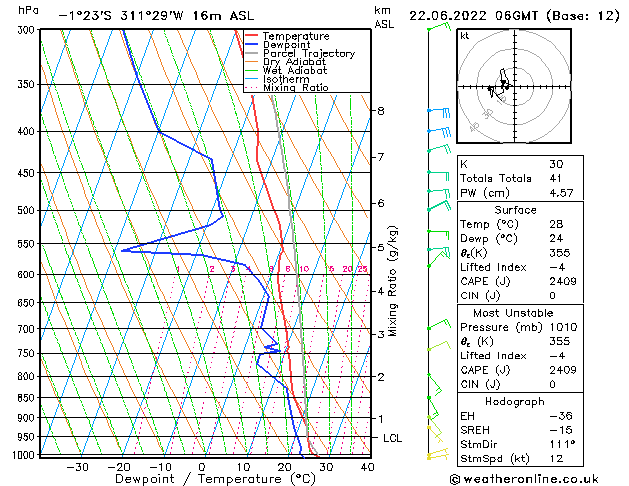The width and height of the screenshot is (629, 486).
Task: Click the 8 km altitude axis label
Action: coord(381,111)
